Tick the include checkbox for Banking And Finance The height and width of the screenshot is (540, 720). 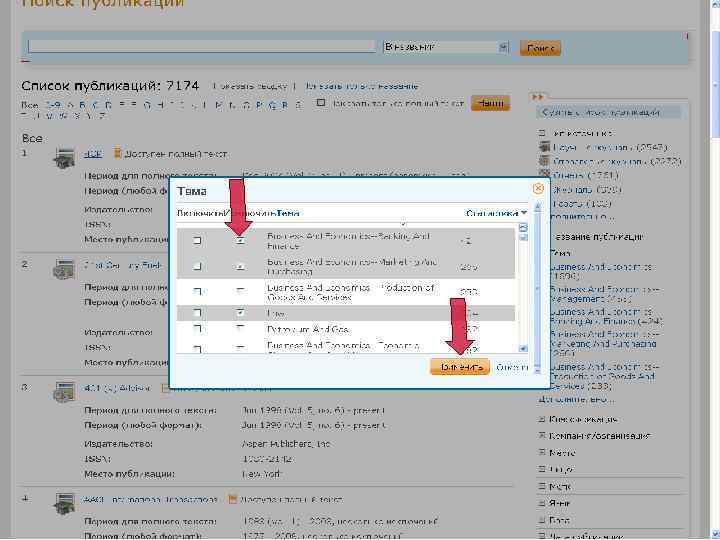[x=197, y=240]
